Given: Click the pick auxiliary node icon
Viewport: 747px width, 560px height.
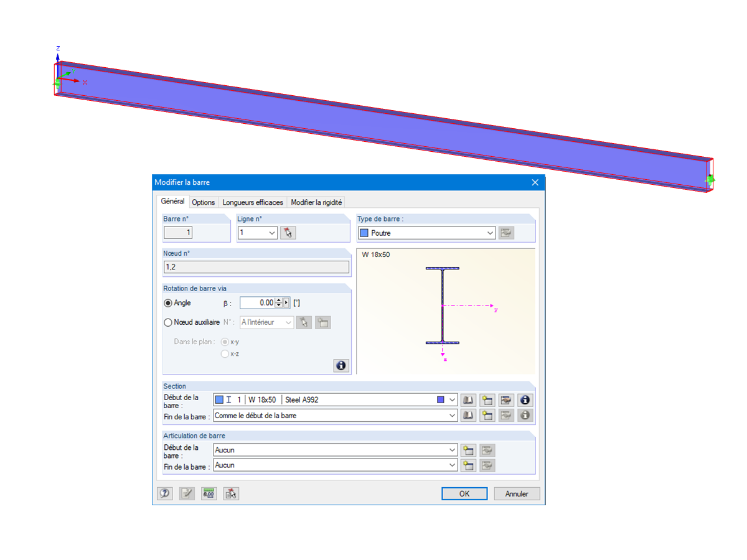Looking at the screenshot, I should point(304,322).
